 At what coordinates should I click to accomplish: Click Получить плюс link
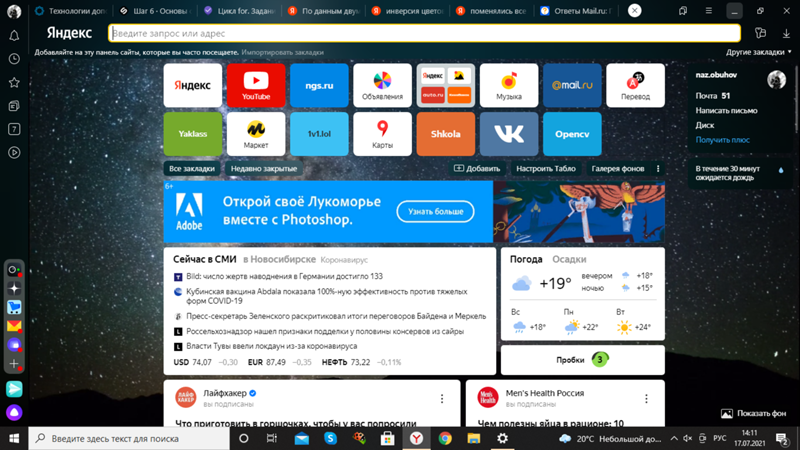722,140
